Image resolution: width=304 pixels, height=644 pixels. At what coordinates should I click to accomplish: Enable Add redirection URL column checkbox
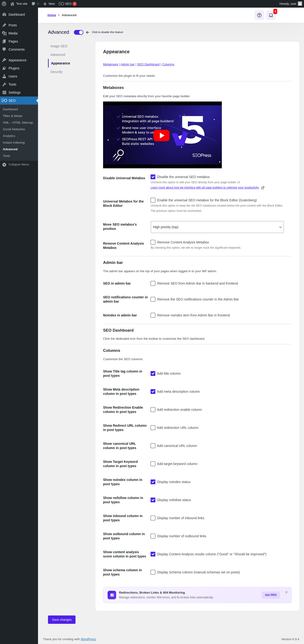(x=153, y=428)
